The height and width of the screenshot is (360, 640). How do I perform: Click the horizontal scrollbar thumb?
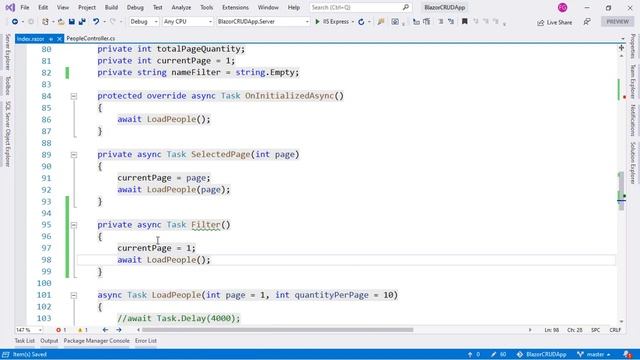pos(278,330)
